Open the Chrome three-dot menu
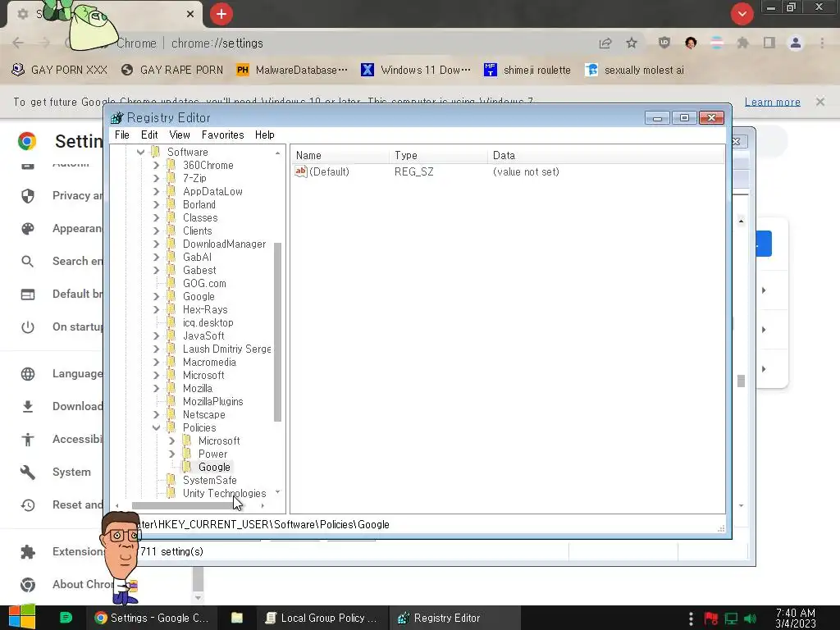 [822, 43]
